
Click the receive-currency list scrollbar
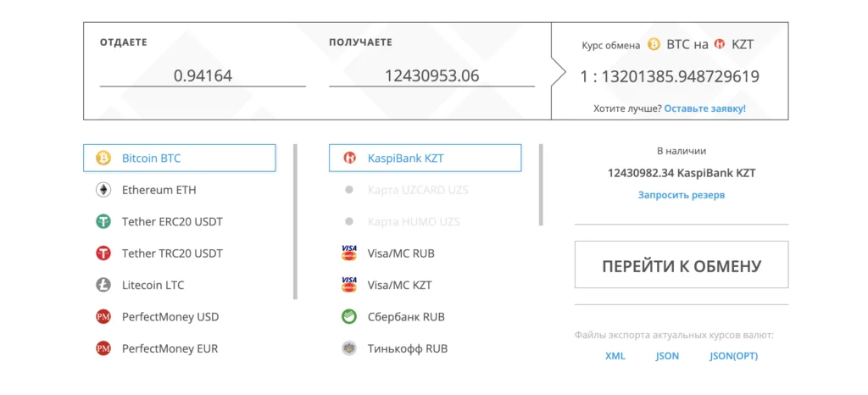point(541,184)
